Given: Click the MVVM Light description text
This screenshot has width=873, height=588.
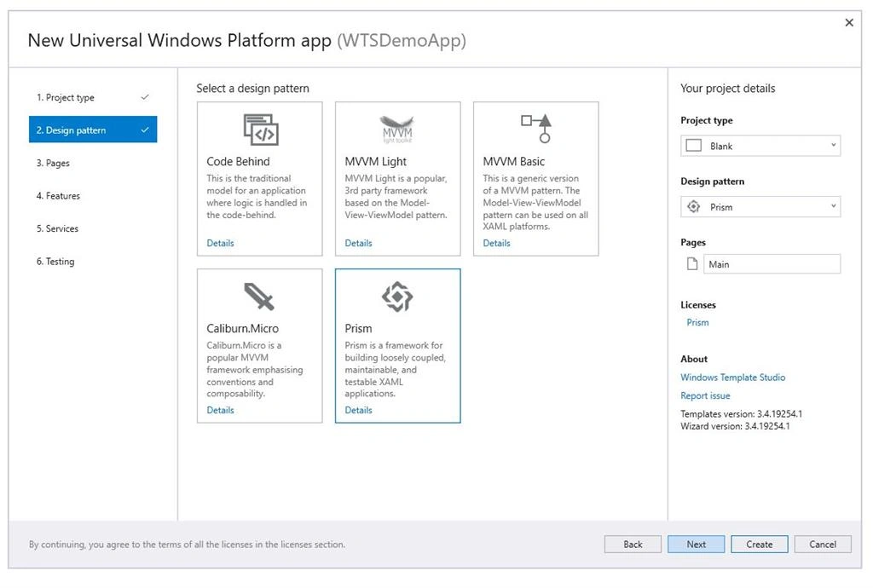Looking at the screenshot, I should [x=396, y=196].
